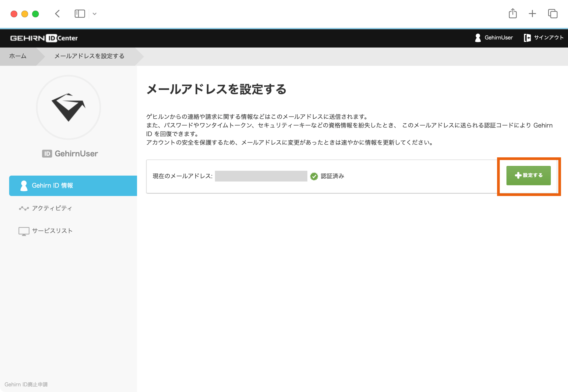Click the masked current email address field
568x392 pixels.
[x=261, y=176]
